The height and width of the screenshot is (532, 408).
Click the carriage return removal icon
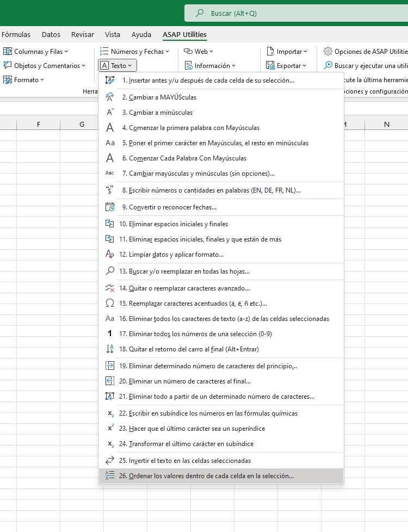pos(110,349)
